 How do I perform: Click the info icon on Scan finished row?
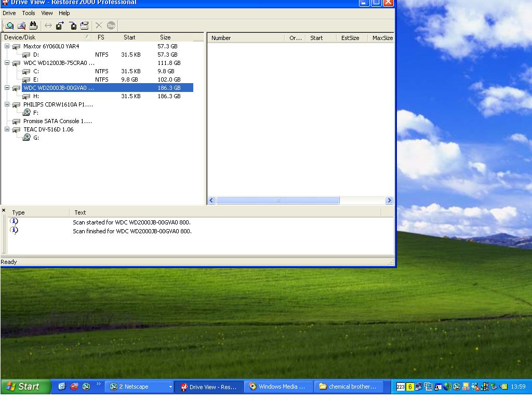[x=14, y=230]
